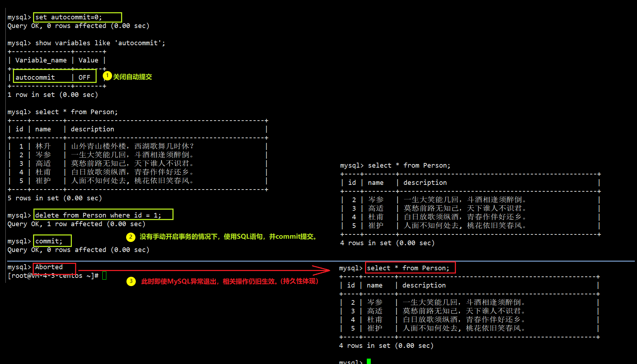Image resolution: width=637 pixels, height=364 pixels.
Task: Select the 'autocommit' cell in variables table
Action: tap(35, 78)
